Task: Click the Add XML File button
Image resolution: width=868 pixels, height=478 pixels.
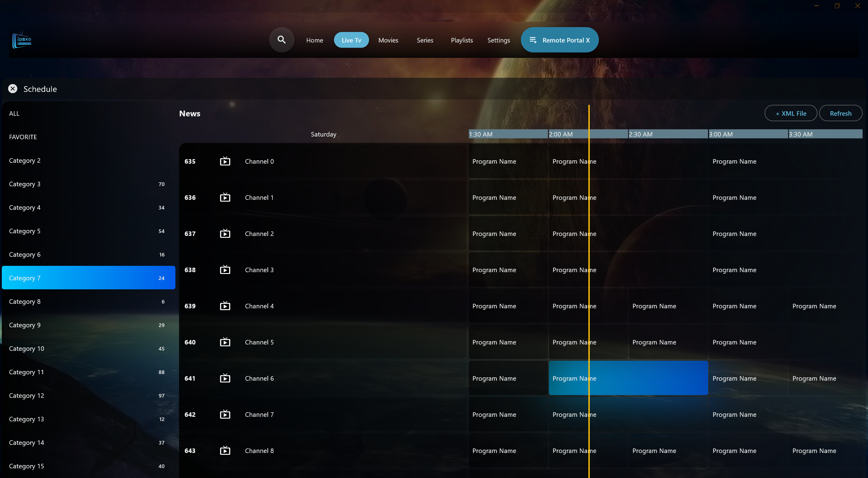Action: tap(791, 112)
